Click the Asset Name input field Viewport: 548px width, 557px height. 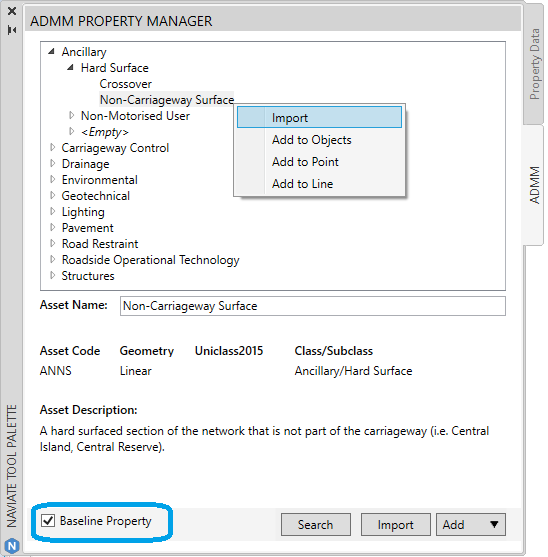(x=313, y=306)
